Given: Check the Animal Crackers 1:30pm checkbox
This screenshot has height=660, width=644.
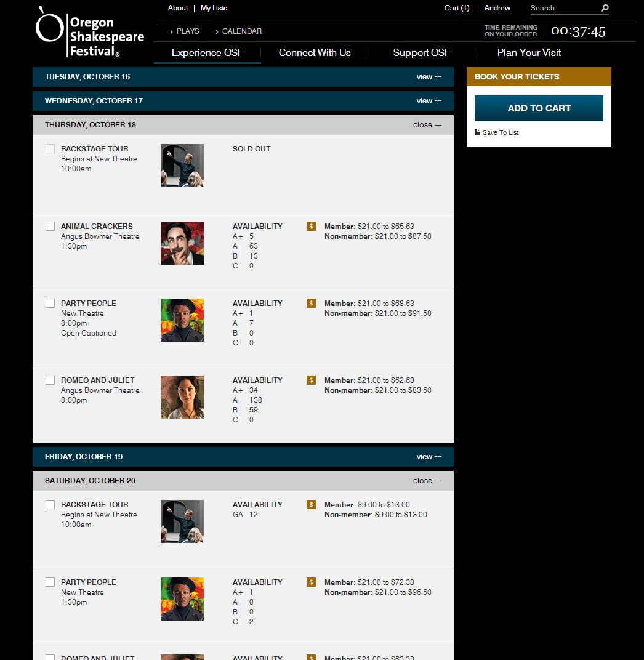Looking at the screenshot, I should tap(50, 227).
